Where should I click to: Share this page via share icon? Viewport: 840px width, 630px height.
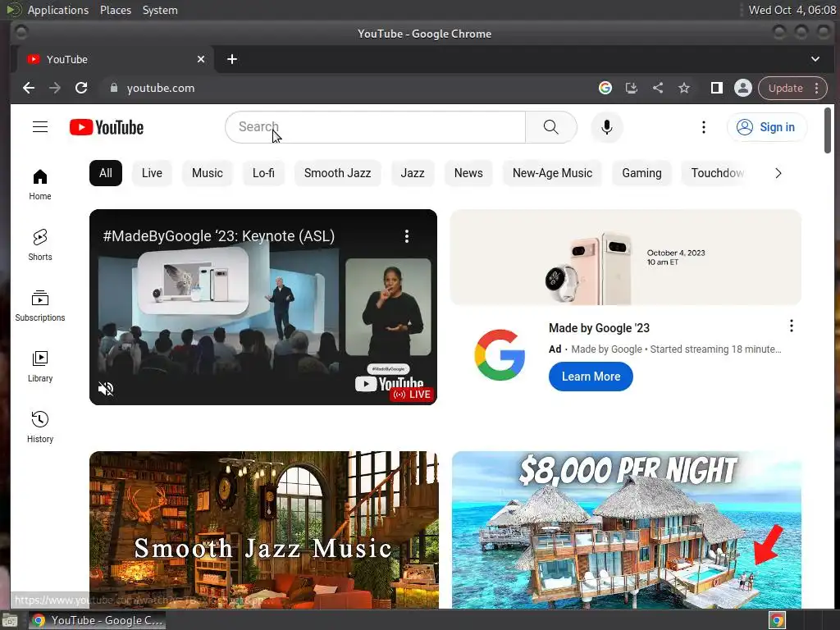[x=658, y=88]
